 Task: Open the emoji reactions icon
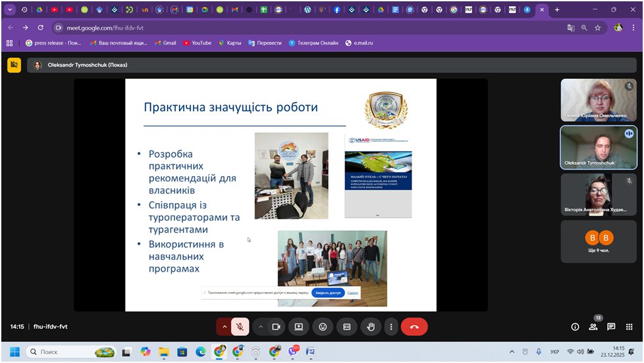coord(323,327)
